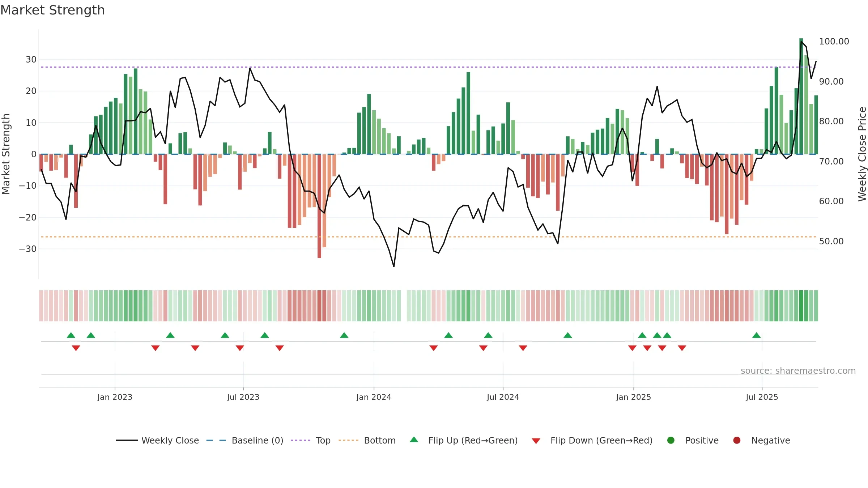The image size is (868, 488).
Task: Click the dark red Negative circle in legend
Action: [737, 440]
